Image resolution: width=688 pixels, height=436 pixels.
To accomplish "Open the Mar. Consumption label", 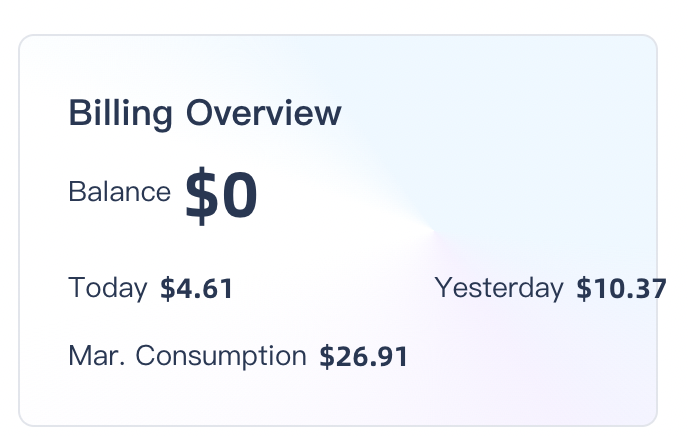I will pos(187,356).
